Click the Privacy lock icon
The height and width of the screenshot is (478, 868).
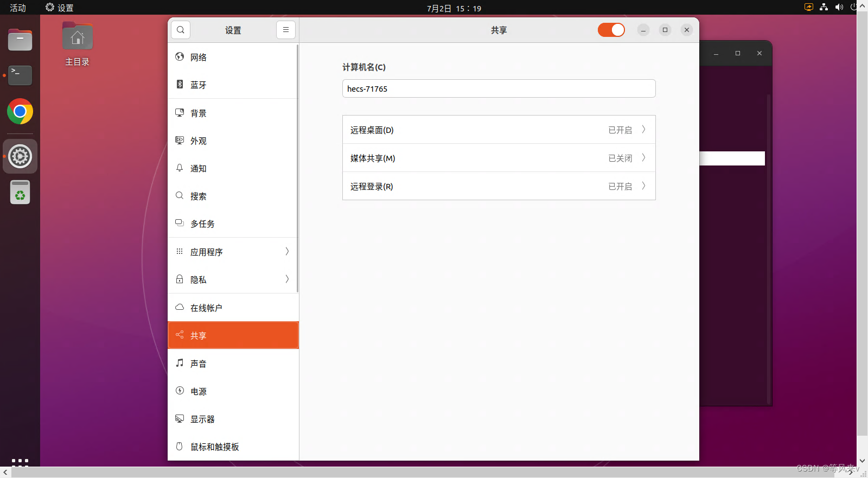[x=180, y=279]
